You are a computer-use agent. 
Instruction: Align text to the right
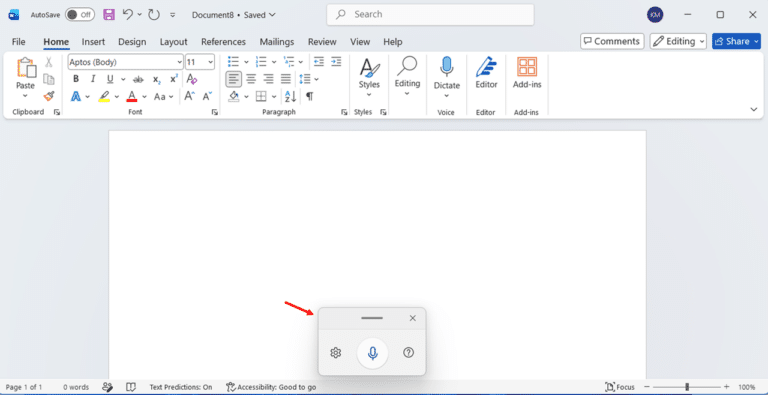point(268,78)
